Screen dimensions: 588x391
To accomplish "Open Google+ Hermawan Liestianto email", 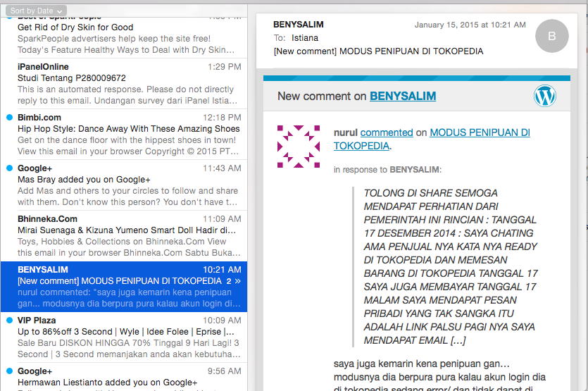I will 124,377.
